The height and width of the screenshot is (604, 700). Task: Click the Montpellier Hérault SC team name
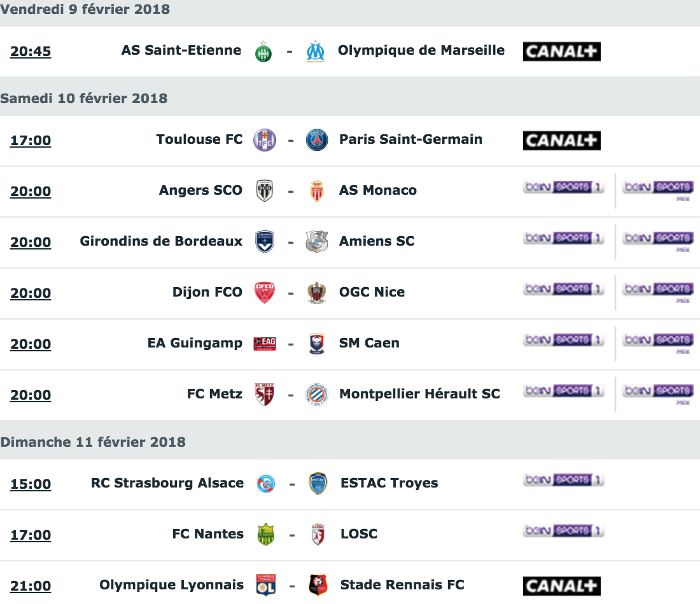[x=419, y=394]
